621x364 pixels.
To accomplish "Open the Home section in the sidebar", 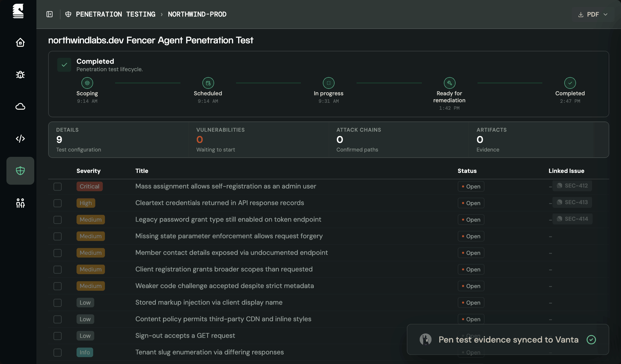I will 20,42.
